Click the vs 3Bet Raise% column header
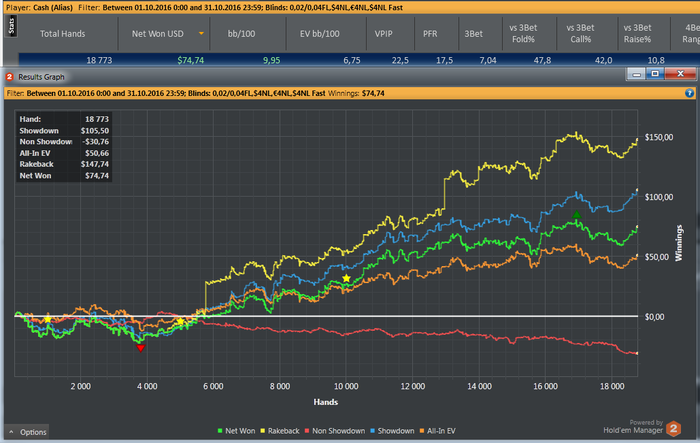The image size is (700, 443). [x=638, y=33]
